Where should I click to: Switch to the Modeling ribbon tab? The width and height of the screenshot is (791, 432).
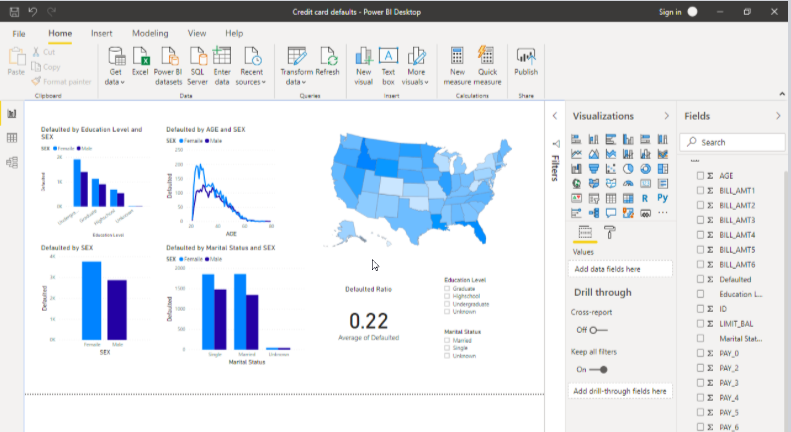pos(150,33)
